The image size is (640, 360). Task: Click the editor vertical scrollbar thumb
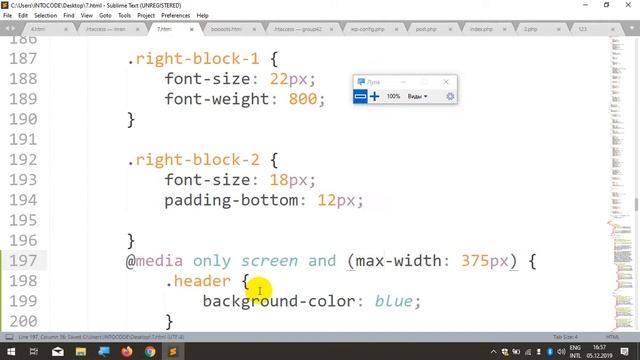click(636, 204)
